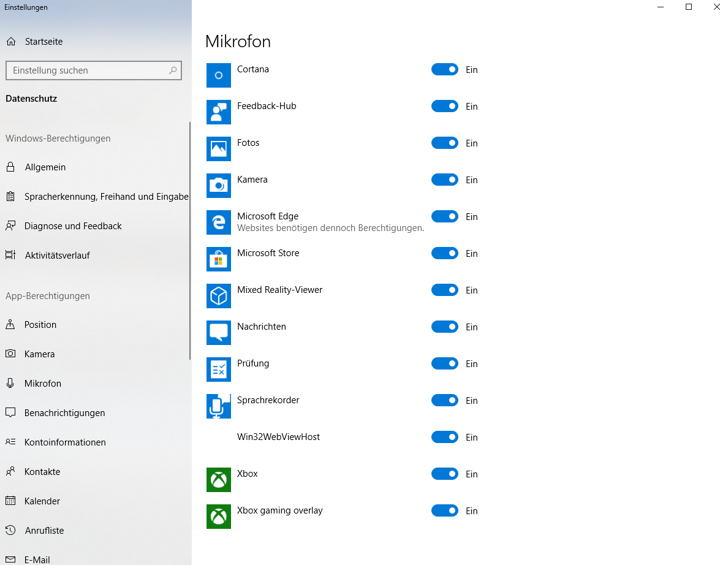This screenshot has height=565, width=728.
Task: Click the sidebar vertical scrollbar
Action: pos(190,240)
